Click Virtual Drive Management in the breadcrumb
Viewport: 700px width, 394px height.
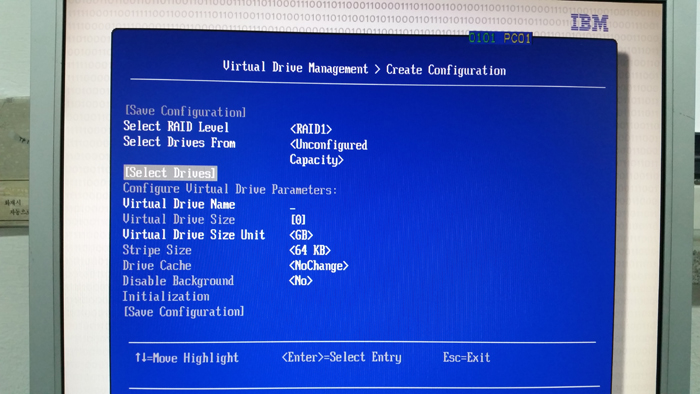pyautogui.click(x=296, y=68)
